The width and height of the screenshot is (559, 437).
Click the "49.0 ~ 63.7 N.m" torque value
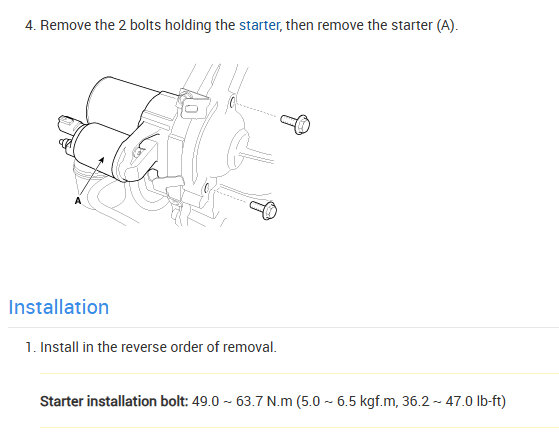(242, 401)
